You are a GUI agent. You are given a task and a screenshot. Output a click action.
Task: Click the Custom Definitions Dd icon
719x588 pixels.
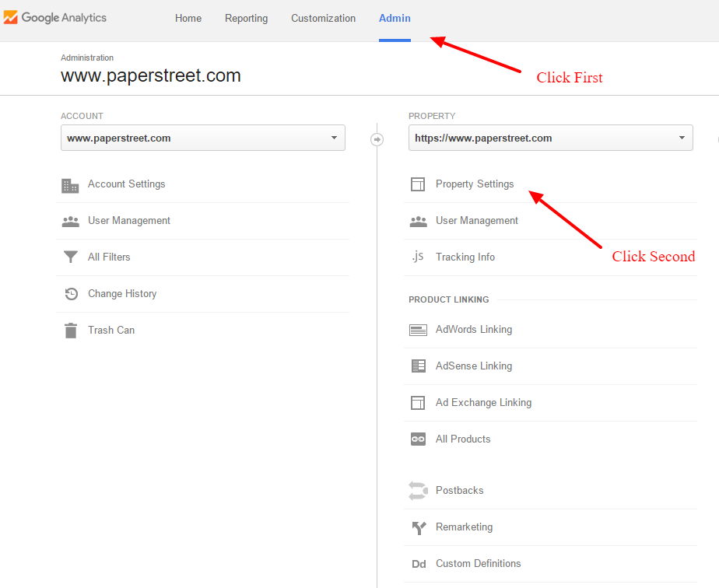(419, 564)
